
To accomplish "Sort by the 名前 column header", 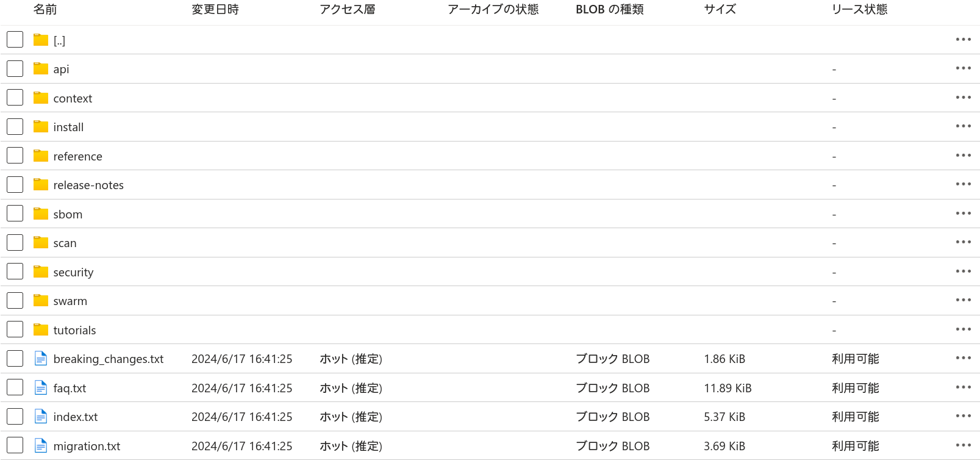I will (45, 9).
